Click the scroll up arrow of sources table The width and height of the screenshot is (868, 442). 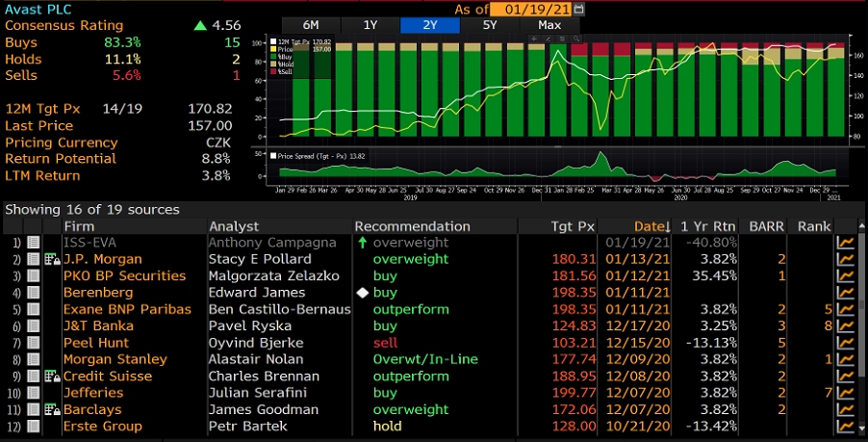(861, 226)
